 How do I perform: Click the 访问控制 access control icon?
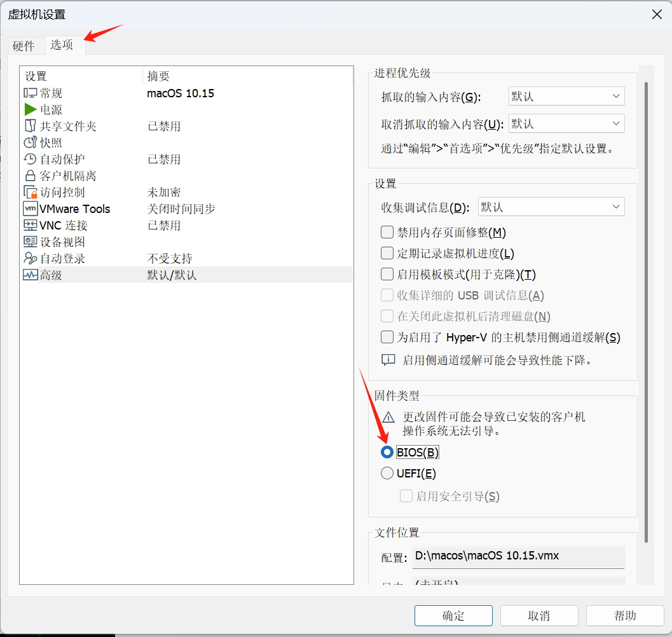[x=30, y=192]
